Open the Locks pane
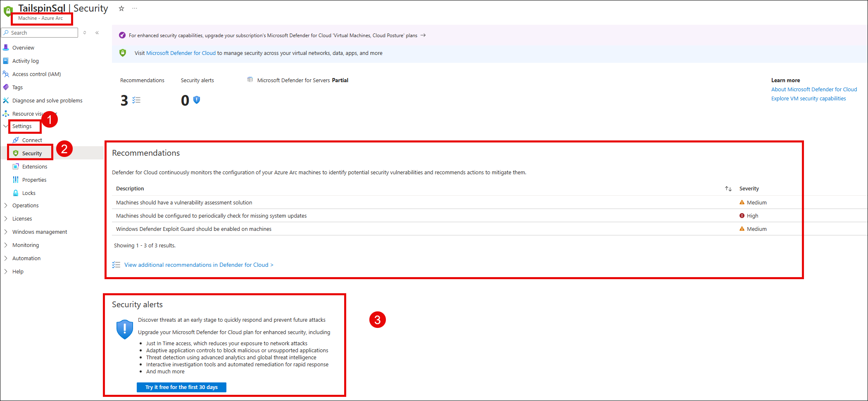This screenshot has height=401, width=868. click(28, 192)
